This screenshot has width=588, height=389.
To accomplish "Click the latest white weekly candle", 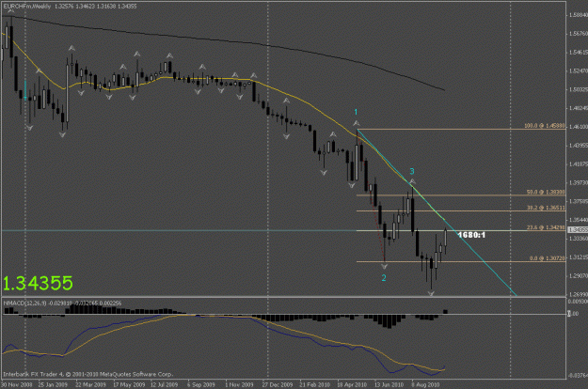I will coord(446,237).
